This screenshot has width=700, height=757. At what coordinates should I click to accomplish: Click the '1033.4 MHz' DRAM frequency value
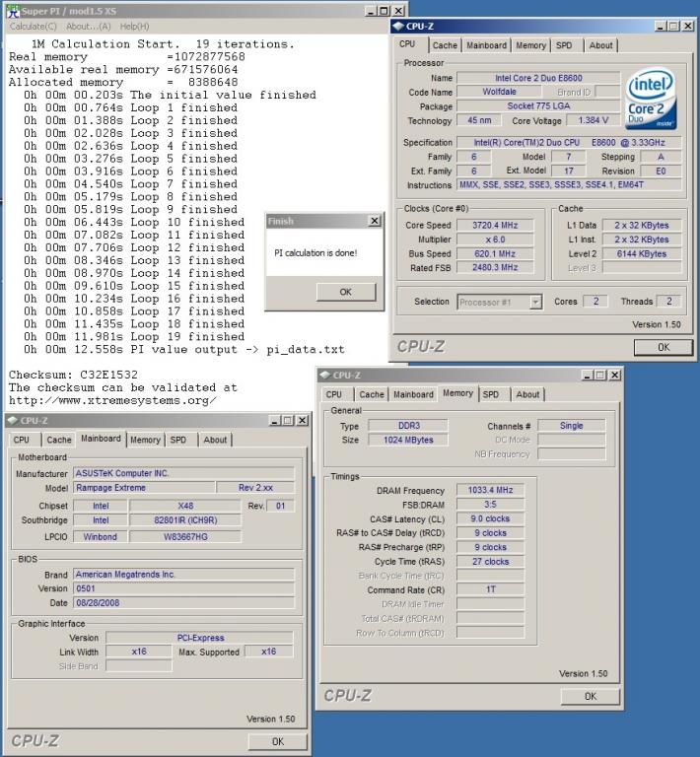(490, 490)
